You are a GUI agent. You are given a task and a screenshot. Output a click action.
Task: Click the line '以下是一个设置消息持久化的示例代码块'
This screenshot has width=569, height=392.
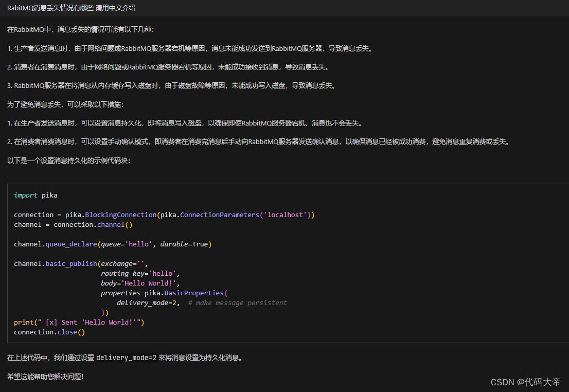click(68, 161)
